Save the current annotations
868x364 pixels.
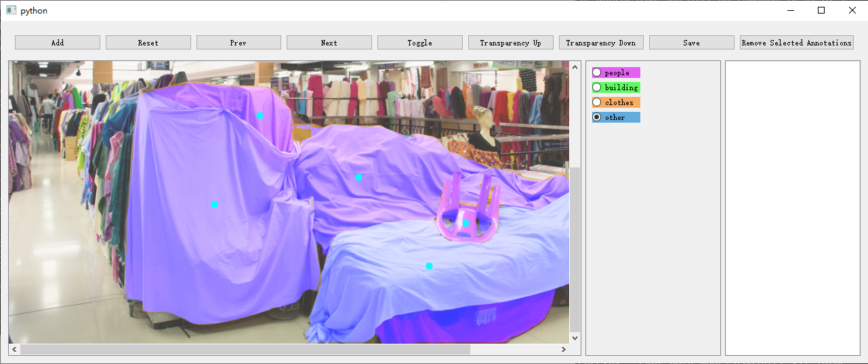pos(691,43)
